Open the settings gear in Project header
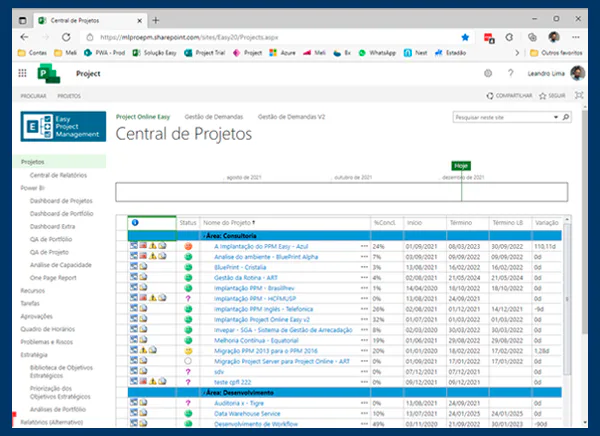The image size is (600, 436). (488, 73)
